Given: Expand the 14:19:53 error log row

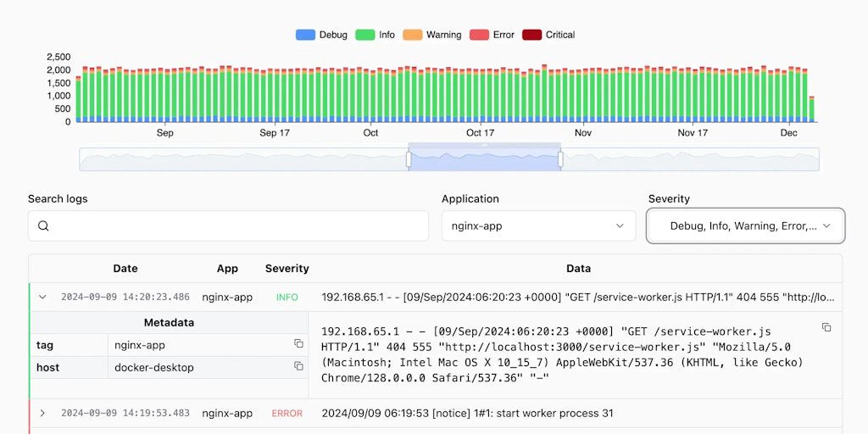Looking at the screenshot, I should tap(42, 414).
